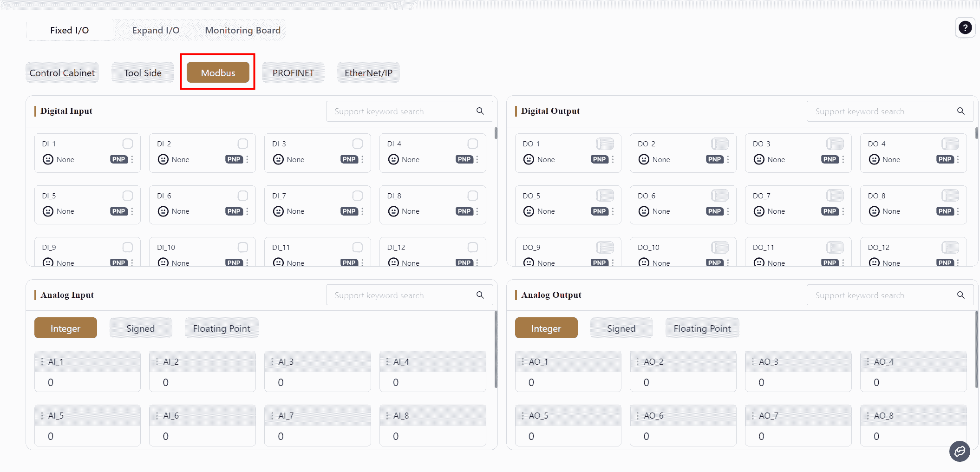Click the Digital Input search magnifier icon
This screenshot has height=472, width=980.
click(480, 111)
